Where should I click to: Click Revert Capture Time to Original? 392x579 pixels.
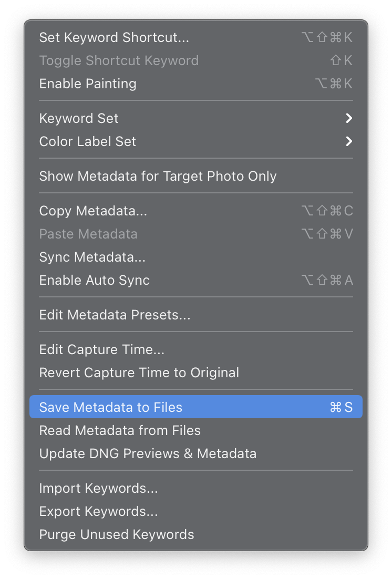tap(139, 373)
